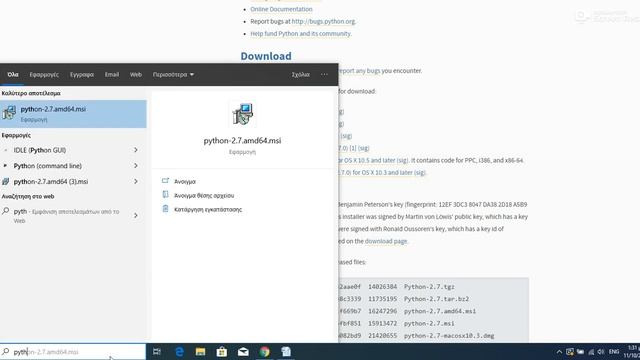
Task: Click the Download heading
Action: 266,56
